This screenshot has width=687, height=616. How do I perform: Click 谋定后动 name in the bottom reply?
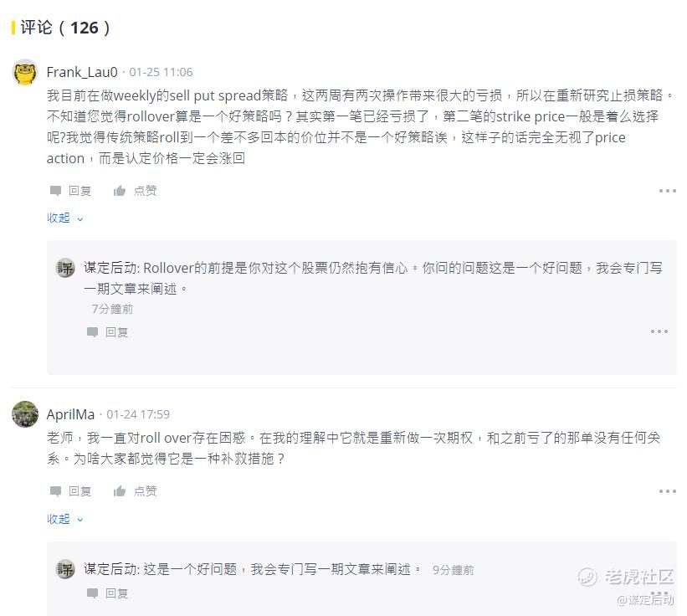tap(110, 570)
